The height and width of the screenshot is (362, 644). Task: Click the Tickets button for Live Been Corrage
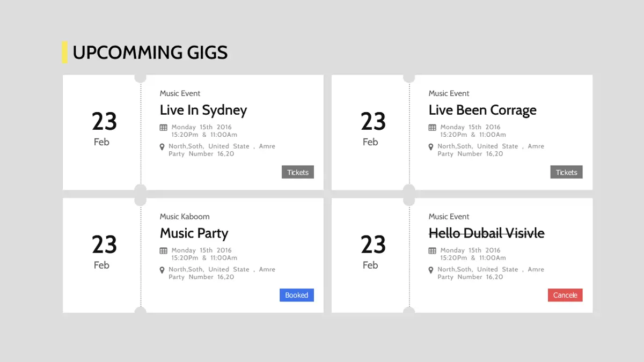[566, 172]
